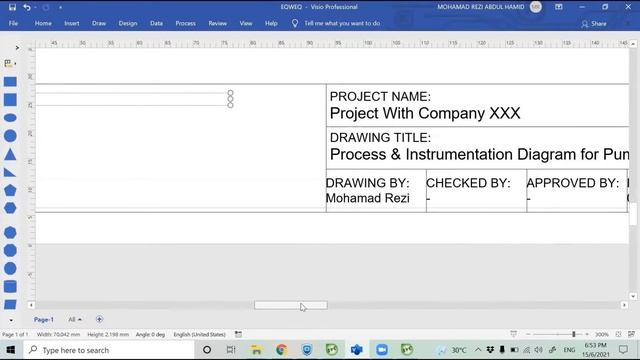Switch to the Home ribbon tab
The image size is (640, 360).
(x=43, y=23)
